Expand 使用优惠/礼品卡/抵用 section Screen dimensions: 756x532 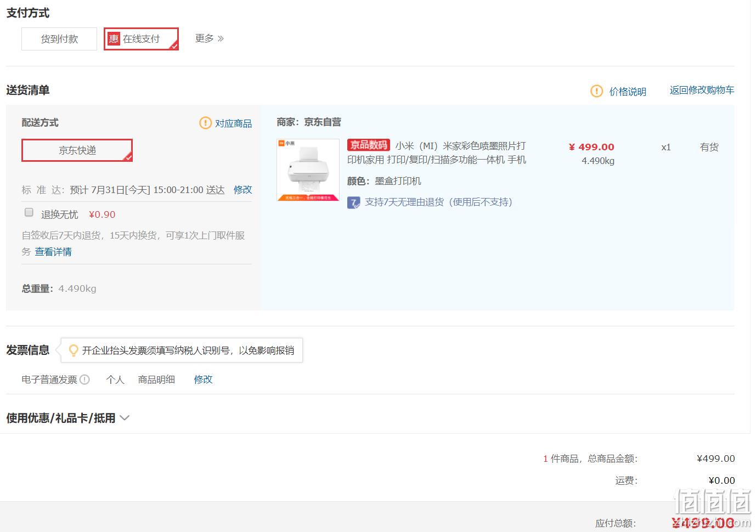[67, 418]
